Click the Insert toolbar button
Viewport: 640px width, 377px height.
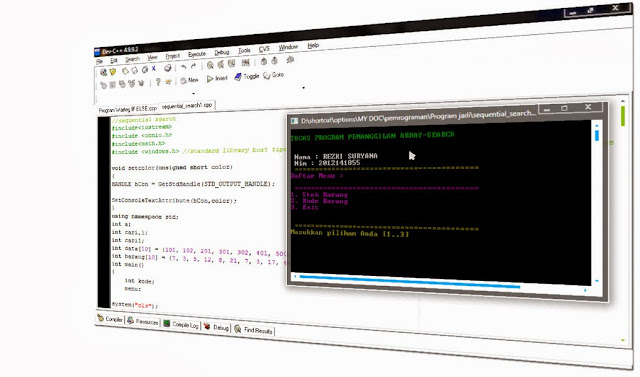click(217, 78)
